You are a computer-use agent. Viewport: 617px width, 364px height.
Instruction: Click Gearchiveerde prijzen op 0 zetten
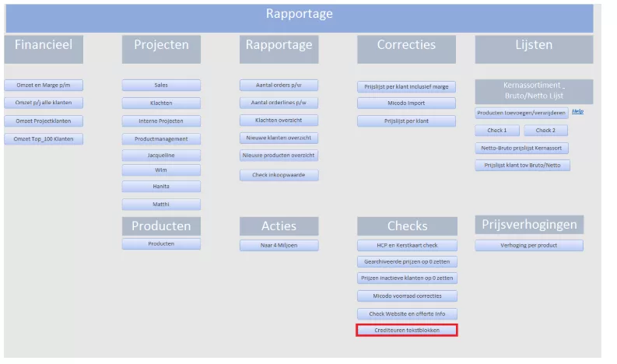click(x=407, y=261)
